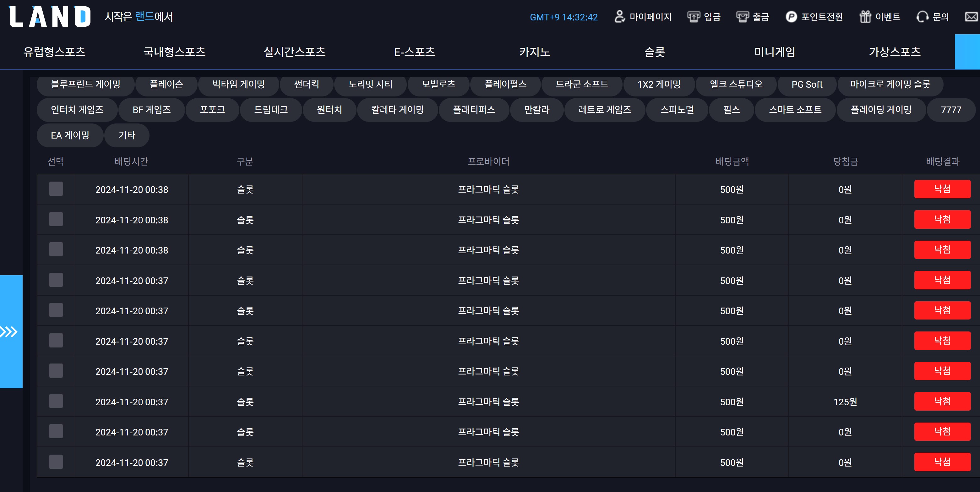Open the 포인트전환 P coin icon
Screen dimensions: 980x492
(791, 17)
